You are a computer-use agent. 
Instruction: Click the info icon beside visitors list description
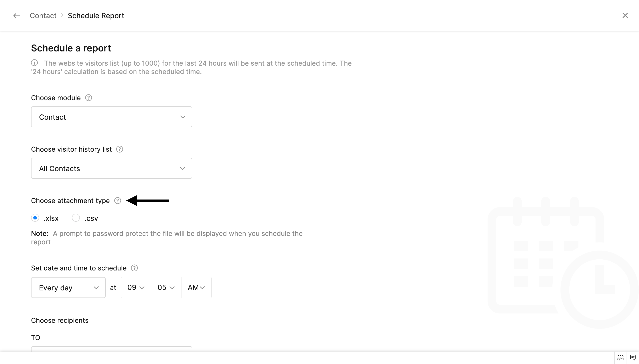(x=35, y=63)
